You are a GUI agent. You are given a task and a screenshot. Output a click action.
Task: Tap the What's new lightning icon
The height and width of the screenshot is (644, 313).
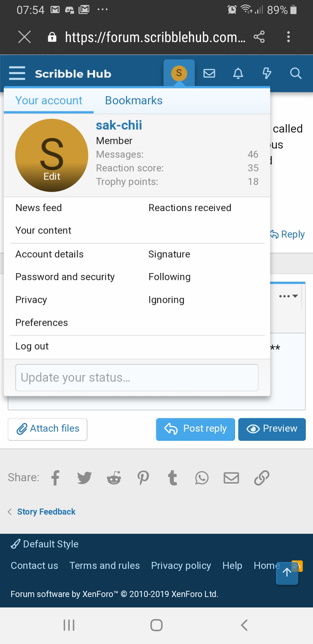coord(267,73)
